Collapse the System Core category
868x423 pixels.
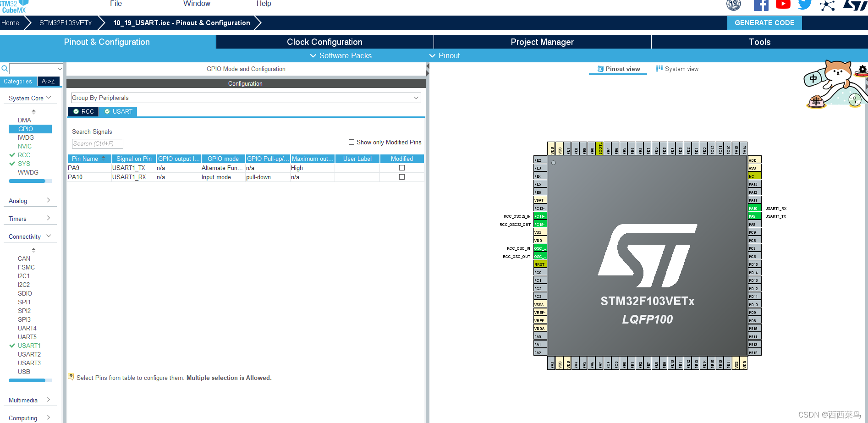click(48, 97)
